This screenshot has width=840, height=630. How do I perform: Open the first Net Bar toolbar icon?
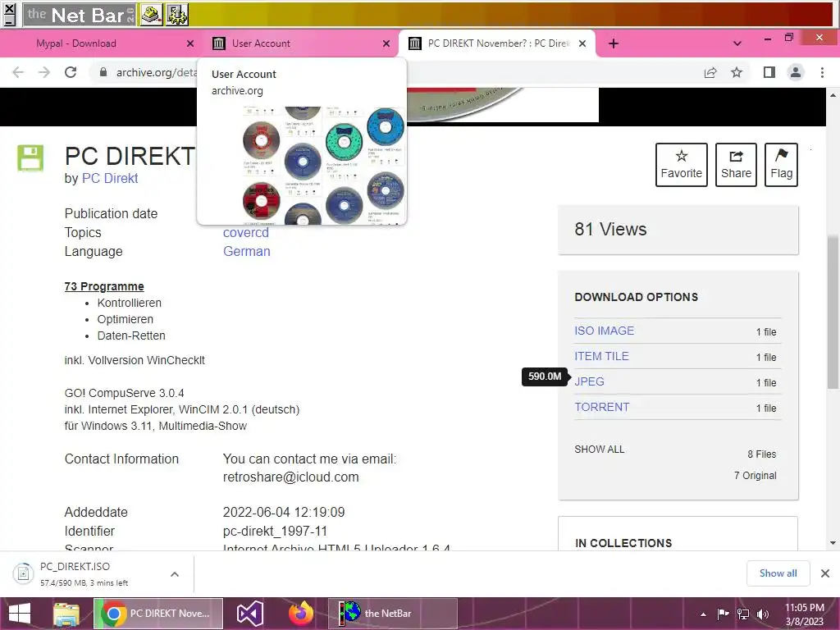(x=152, y=15)
